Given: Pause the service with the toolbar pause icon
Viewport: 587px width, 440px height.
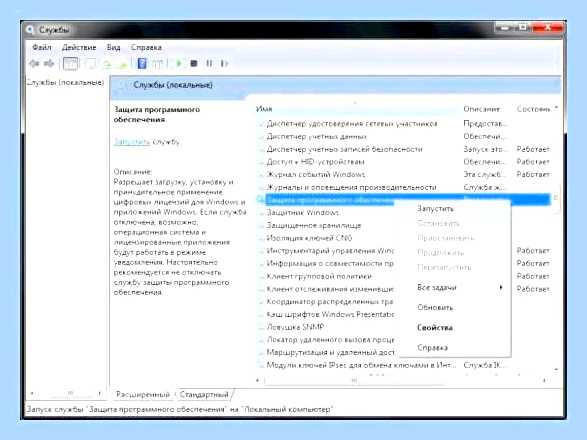Looking at the screenshot, I should tap(209, 63).
